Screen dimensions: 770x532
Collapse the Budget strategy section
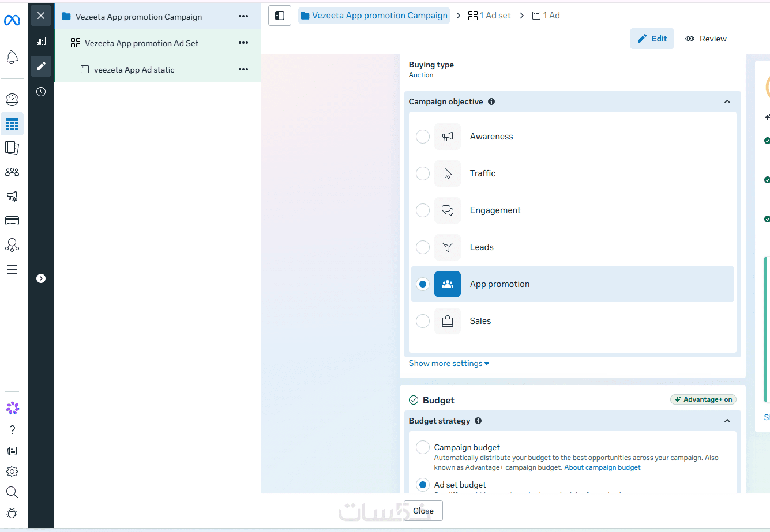click(727, 421)
